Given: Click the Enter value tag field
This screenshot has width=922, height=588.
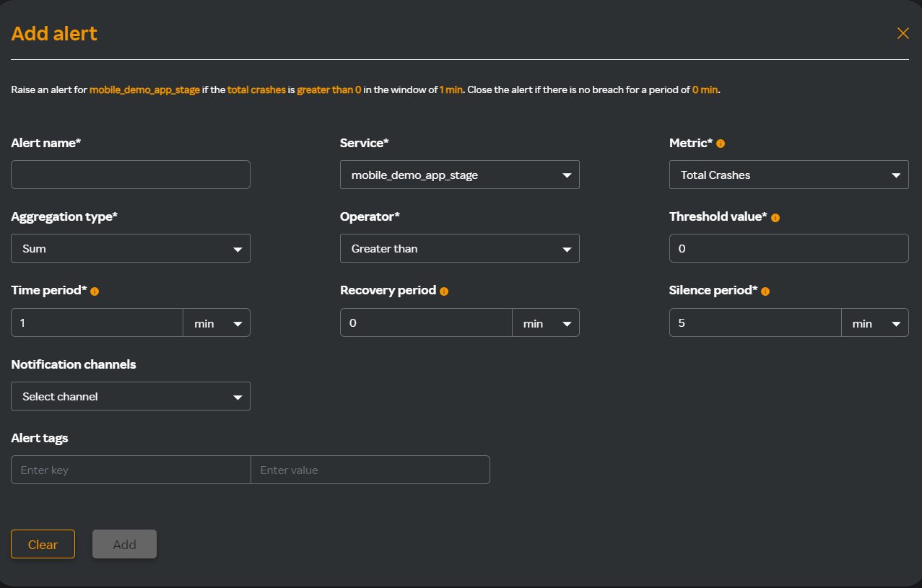Looking at the screenshot, I should [x=370, y=470].
